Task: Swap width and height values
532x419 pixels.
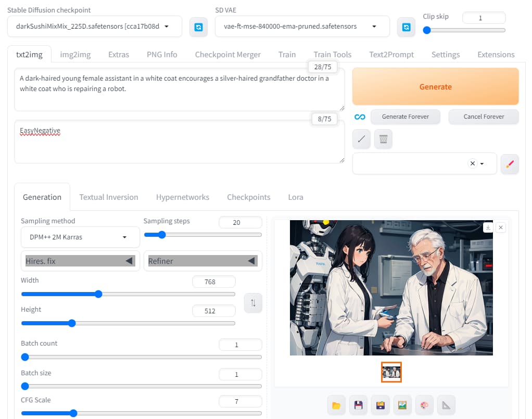Action: click(x=253, y=303)
